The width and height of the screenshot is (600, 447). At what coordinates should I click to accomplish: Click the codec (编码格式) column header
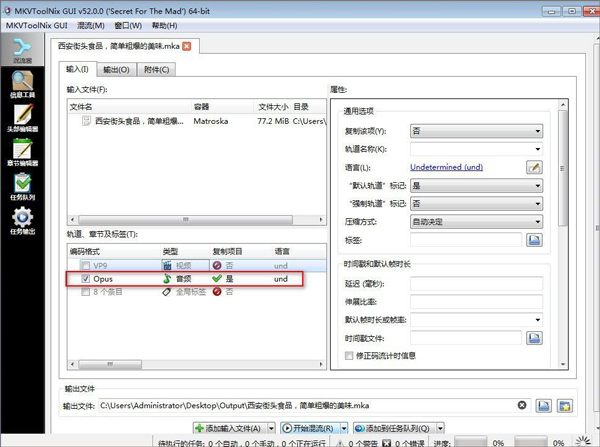coord(114,251)
